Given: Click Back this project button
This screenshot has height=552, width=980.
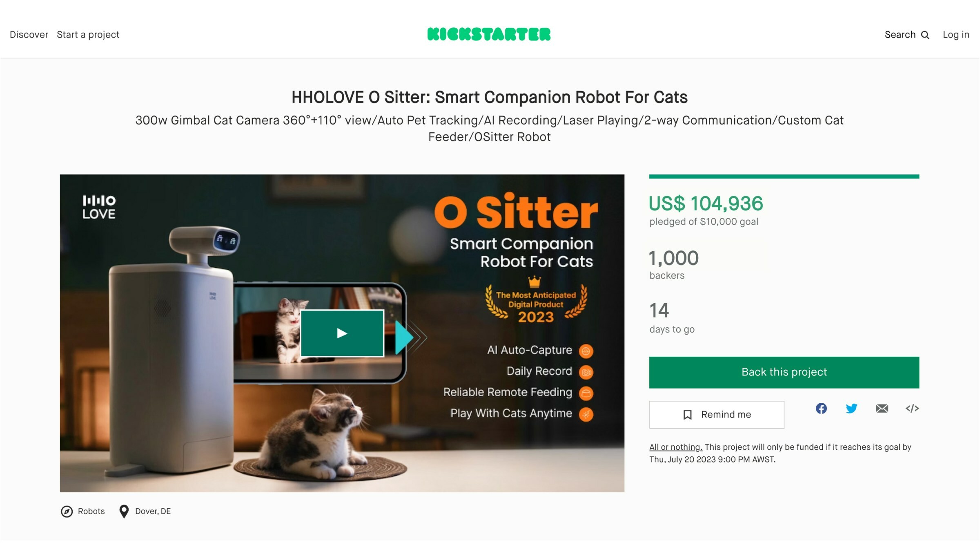Looking at the screenshot, I should click(x=784, y=372).
